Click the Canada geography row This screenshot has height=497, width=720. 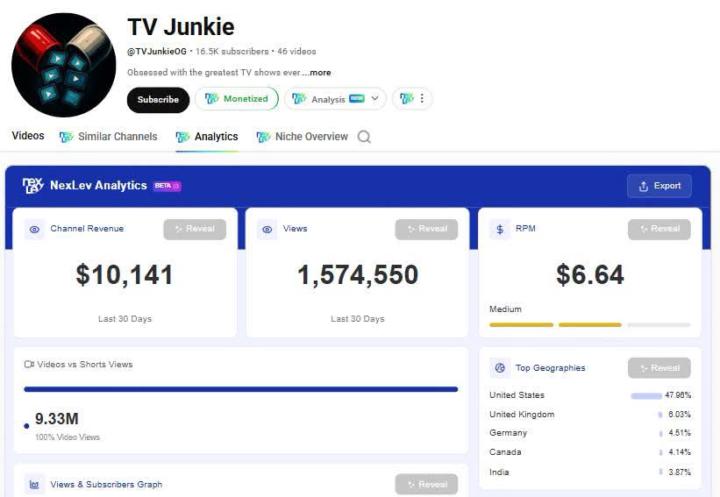(590, 452)
